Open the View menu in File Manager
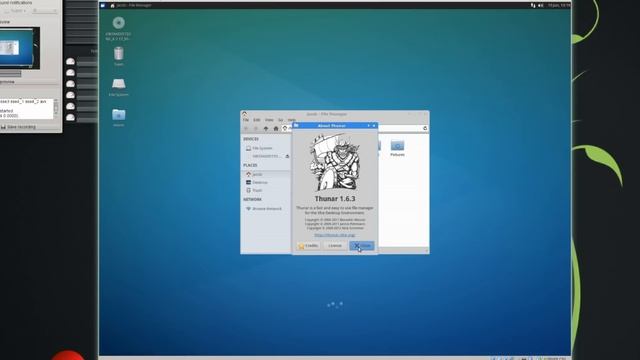This screenshot has width=640, height=360. click(x=269, y=120)
